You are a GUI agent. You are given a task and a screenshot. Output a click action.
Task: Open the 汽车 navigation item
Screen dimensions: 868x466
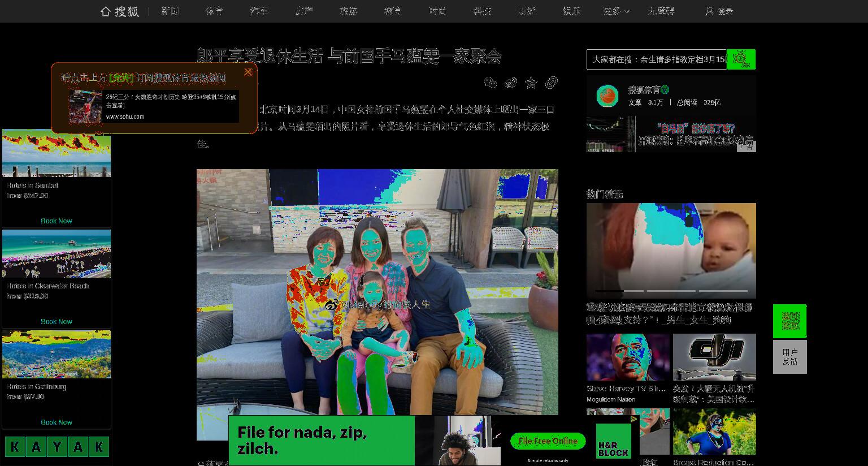click(259, 11)
